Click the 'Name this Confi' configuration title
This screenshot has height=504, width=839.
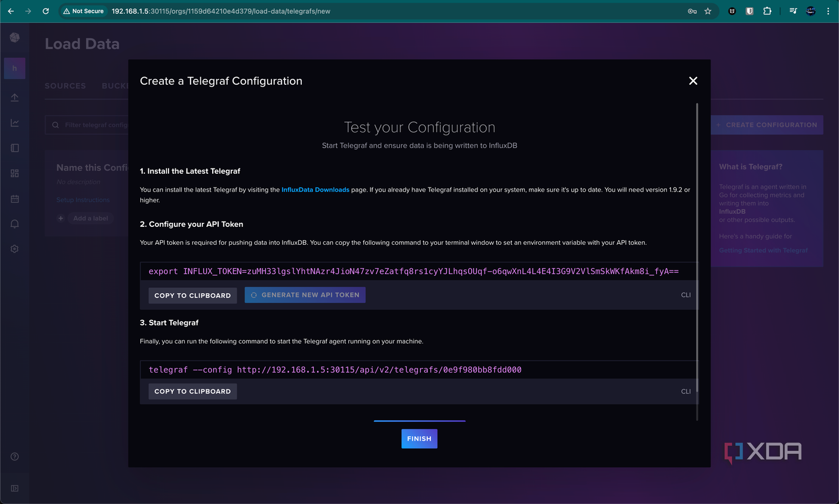coord(93,168)
